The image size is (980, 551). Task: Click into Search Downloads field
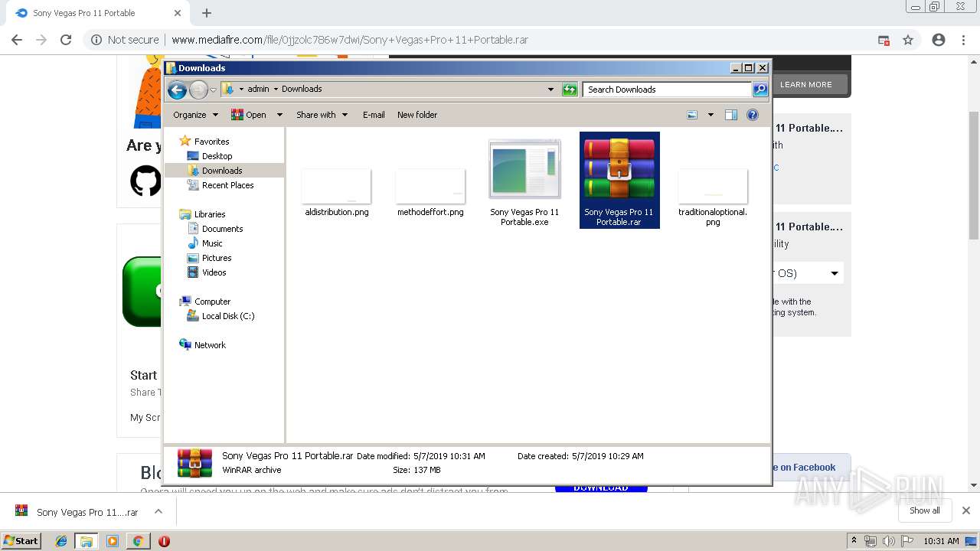pos(666,90)
